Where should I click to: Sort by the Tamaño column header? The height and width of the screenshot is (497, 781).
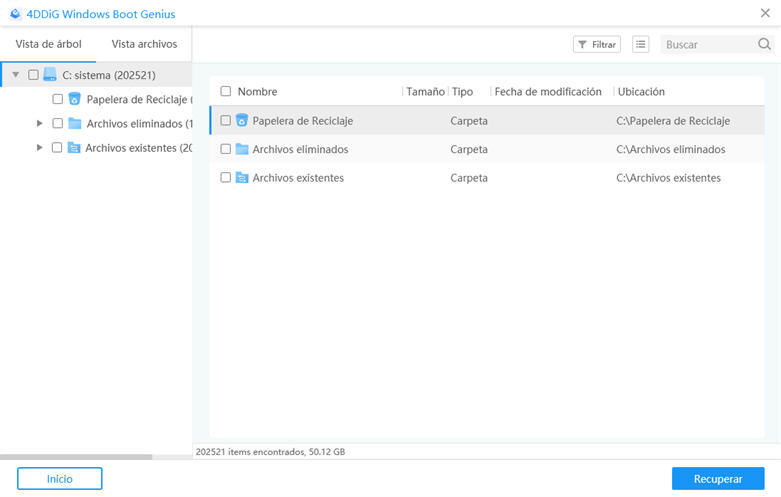[425, 91]
